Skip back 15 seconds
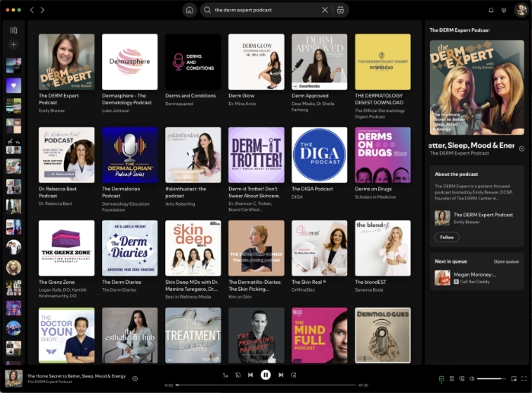 click(237, 375)
